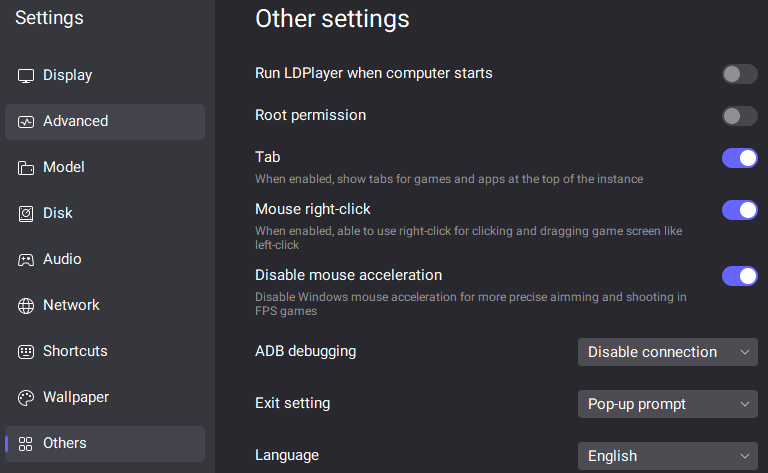This screenshot has width=768, height=473.
Task: Click the Disk drive icon
Action: [x=26, y=214]
